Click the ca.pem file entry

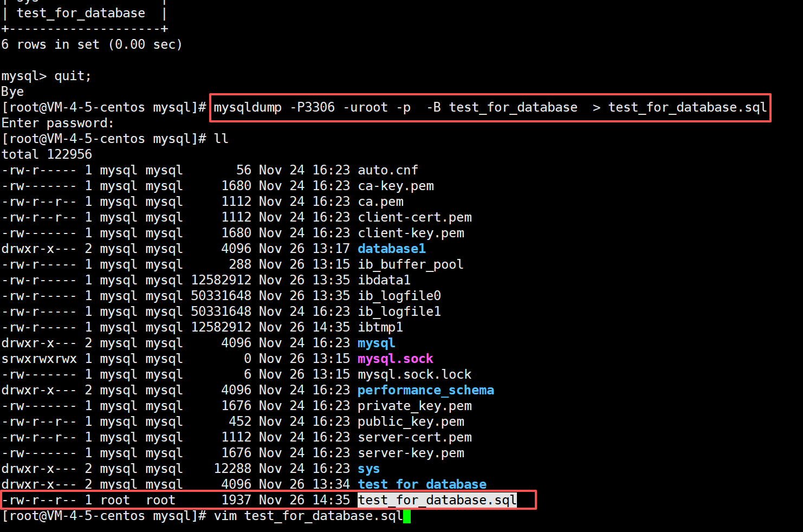tap(380, 202)
